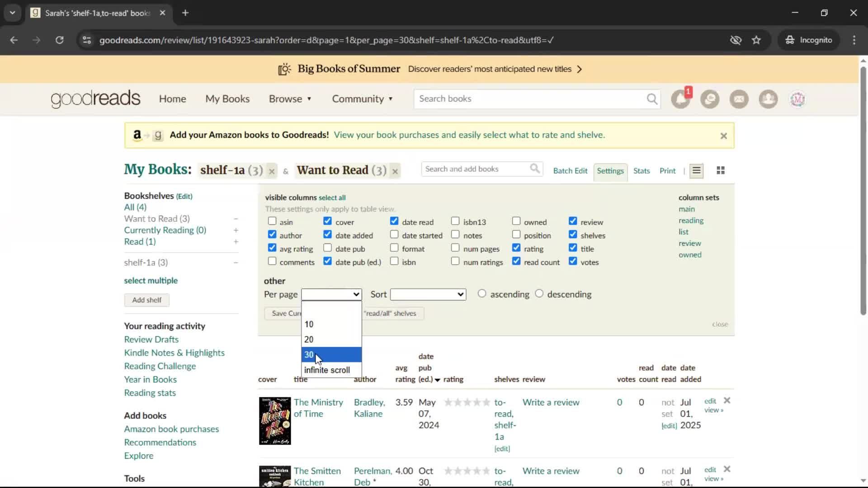Open a new browser tab
The image size is (868, 488).
point(185,13)
